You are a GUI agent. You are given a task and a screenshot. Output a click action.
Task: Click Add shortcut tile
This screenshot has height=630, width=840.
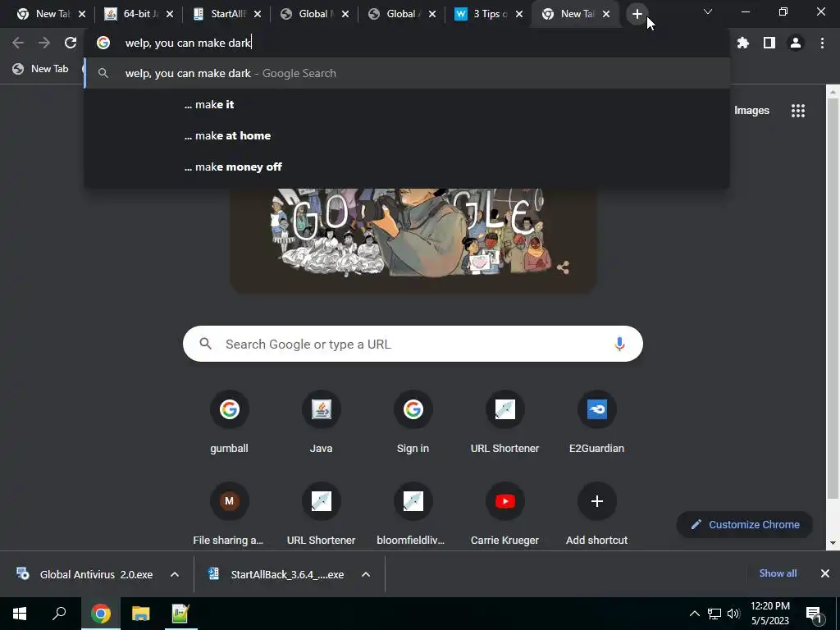click(x=597, y=514)
